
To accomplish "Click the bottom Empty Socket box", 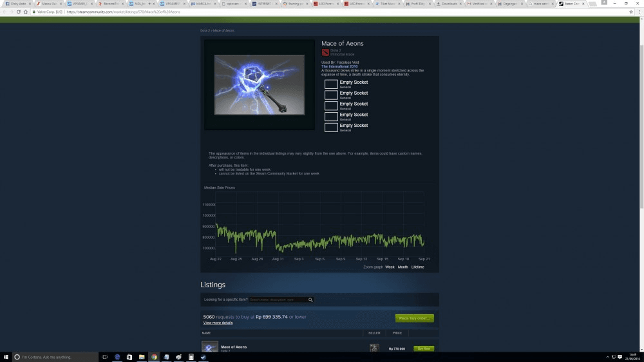I will click(331, 128).
